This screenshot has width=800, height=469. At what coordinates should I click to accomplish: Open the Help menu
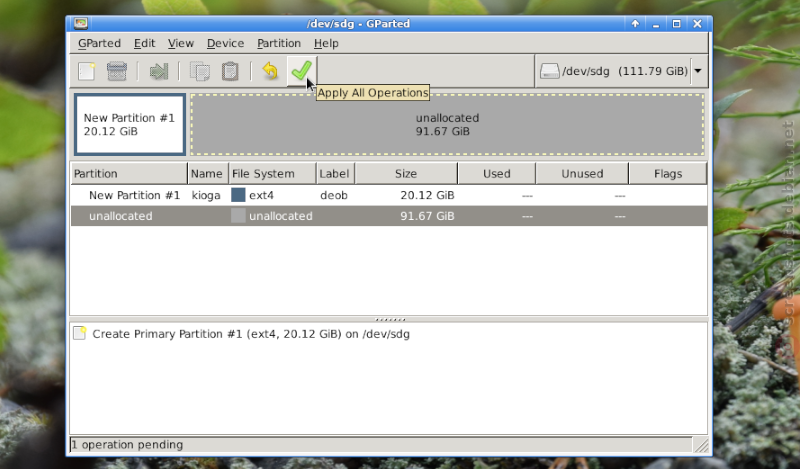[x=326, y=43]
